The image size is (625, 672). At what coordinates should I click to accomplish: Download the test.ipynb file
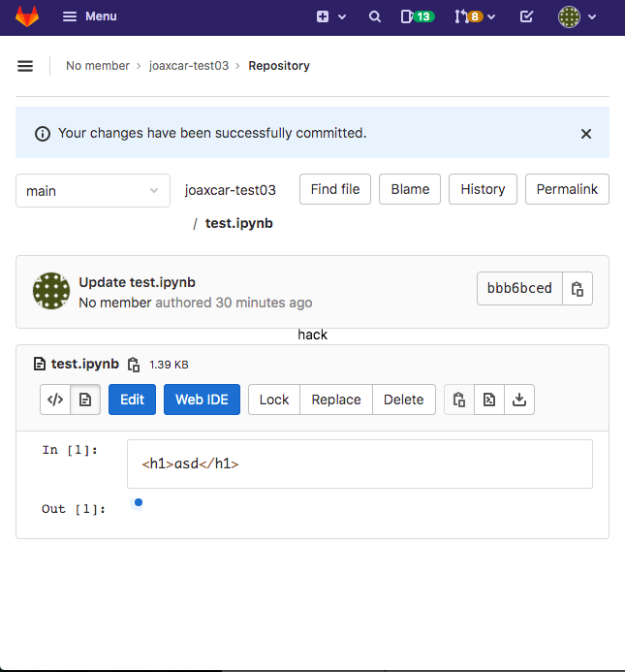click(x=519, y=400)
